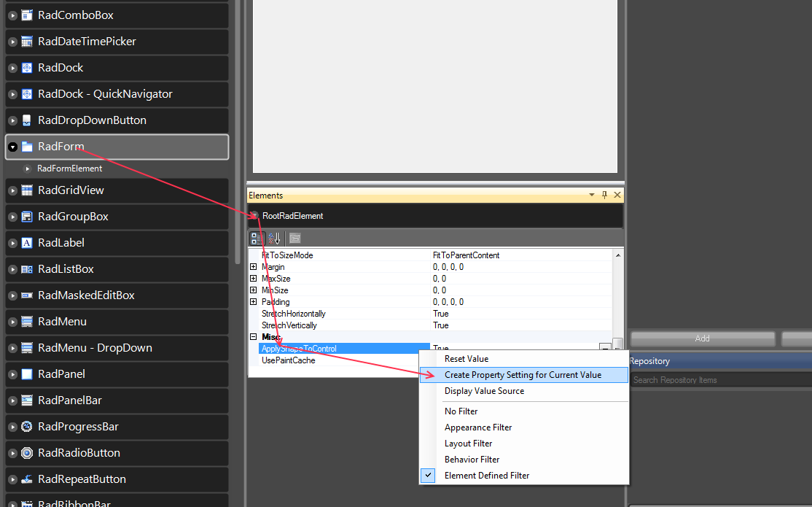Select Layout Filter in context menu
Screen dimensions: 812x507
(x=524, y=444)
